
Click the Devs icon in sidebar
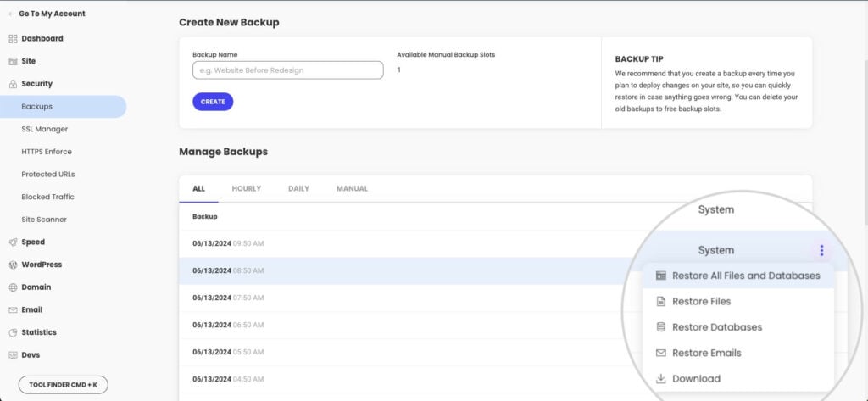[x=14, y=355]
